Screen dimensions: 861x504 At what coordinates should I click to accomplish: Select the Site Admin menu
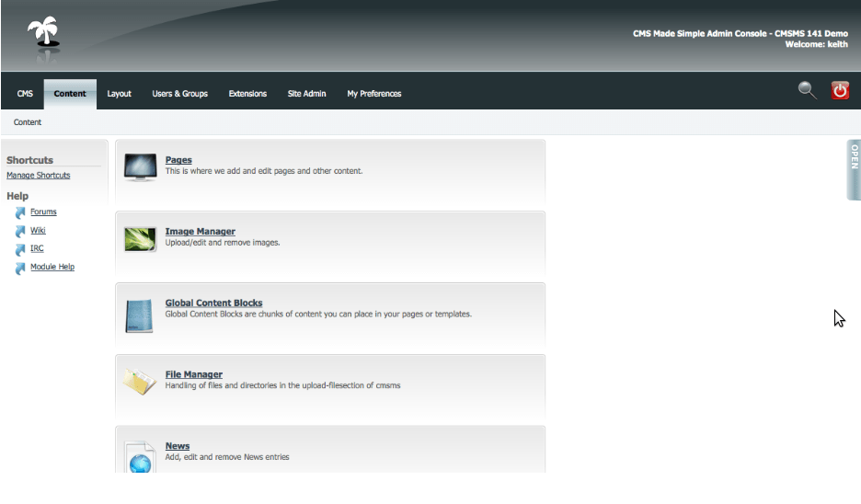tap(306, 94)
